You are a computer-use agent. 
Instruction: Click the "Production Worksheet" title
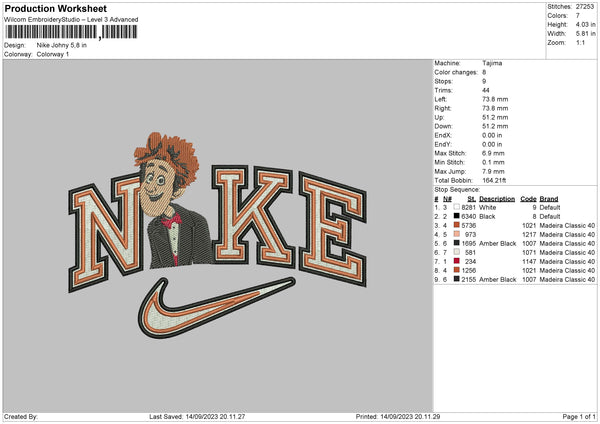pyautogui.click(x=55, y=8)
